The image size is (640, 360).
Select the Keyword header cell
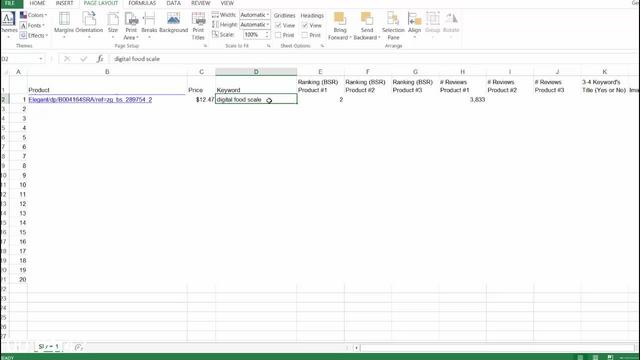tap(256, 85)
